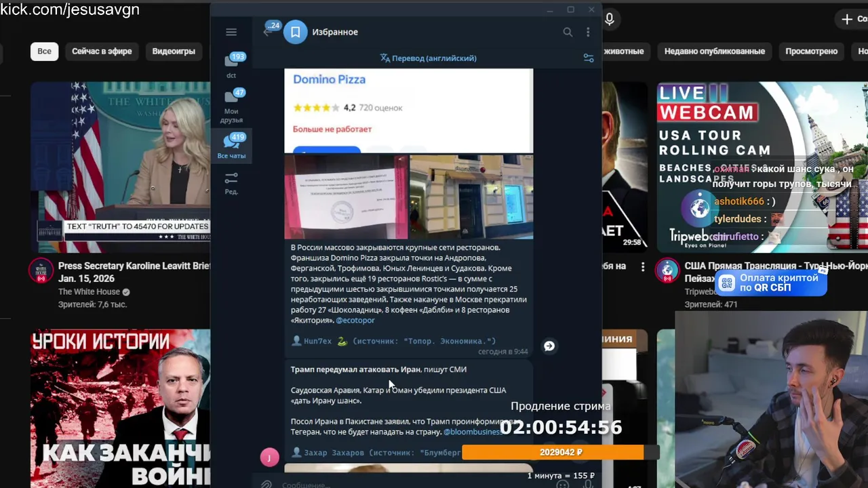Viewport: 868px width, 488px height.
Task: Open the three-dot chat options in Telegram
Action: 588,32
